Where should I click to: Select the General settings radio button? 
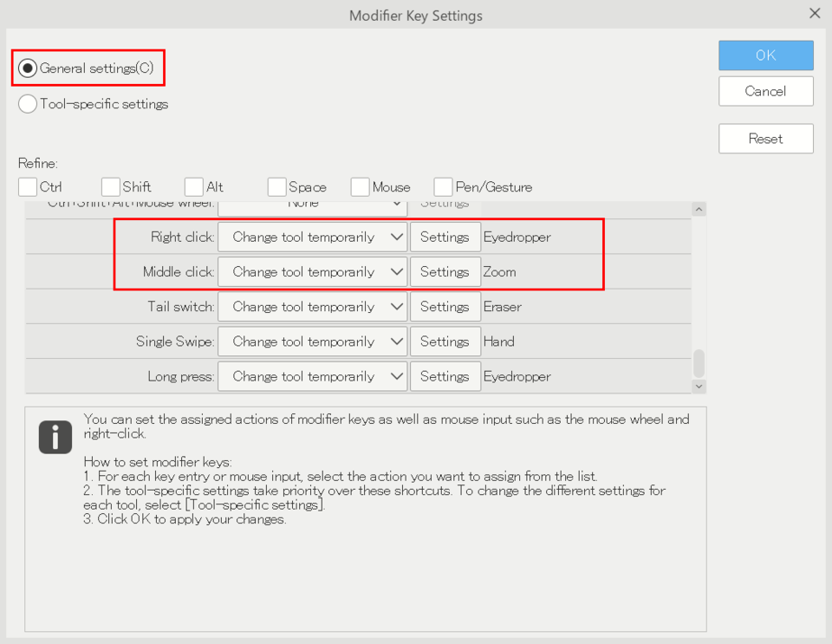point(28,68)
